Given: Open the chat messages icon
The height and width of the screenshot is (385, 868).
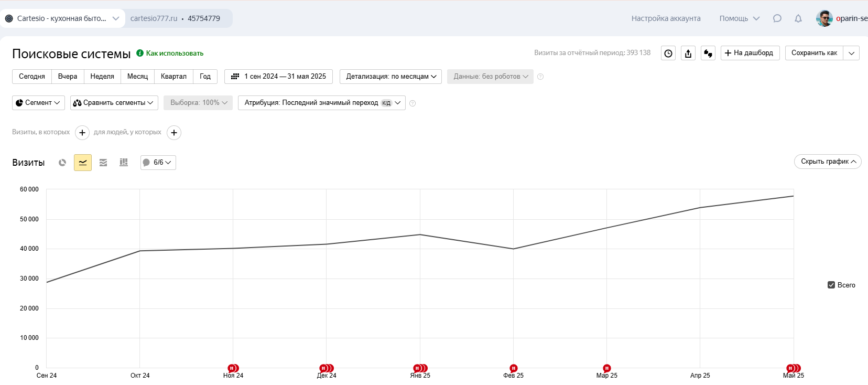Looking at the screenshot, I should [x=777, y=18].
